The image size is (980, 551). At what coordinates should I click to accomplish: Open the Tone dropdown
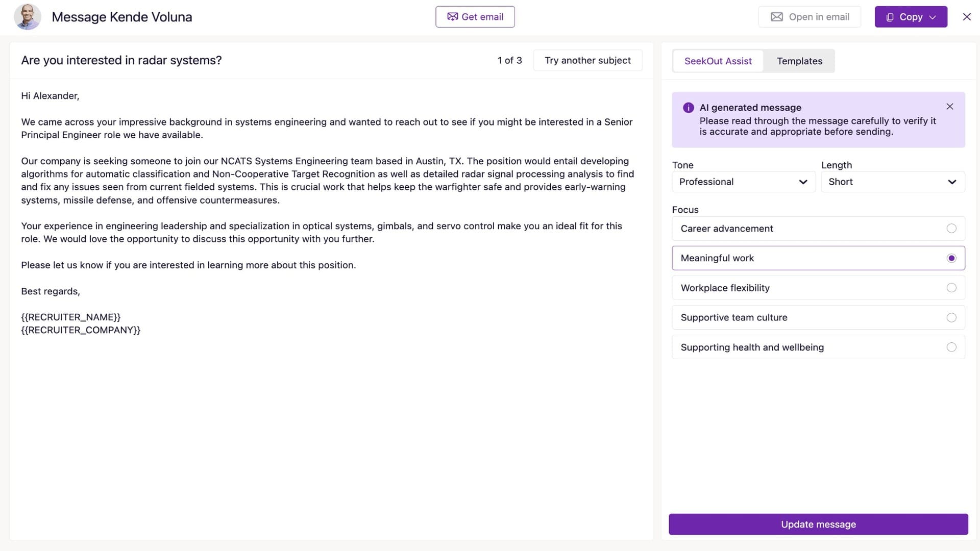click(x=743, y=182)
